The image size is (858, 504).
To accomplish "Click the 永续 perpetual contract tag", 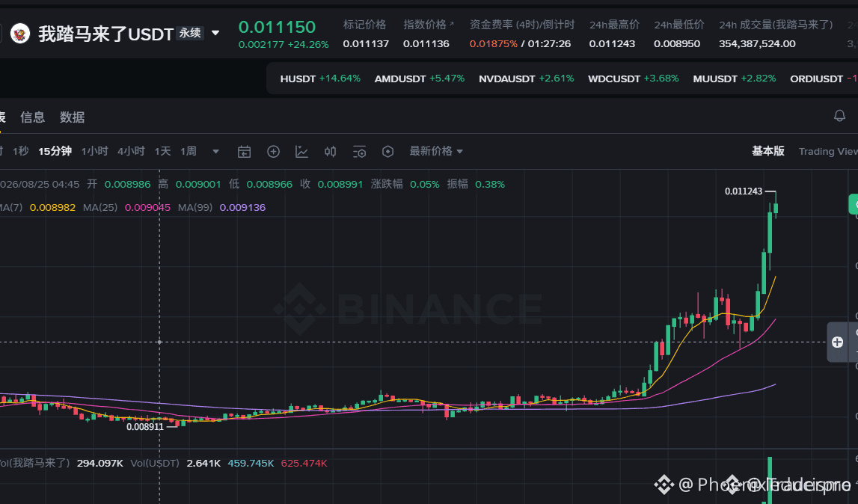I will click(190, 34).
